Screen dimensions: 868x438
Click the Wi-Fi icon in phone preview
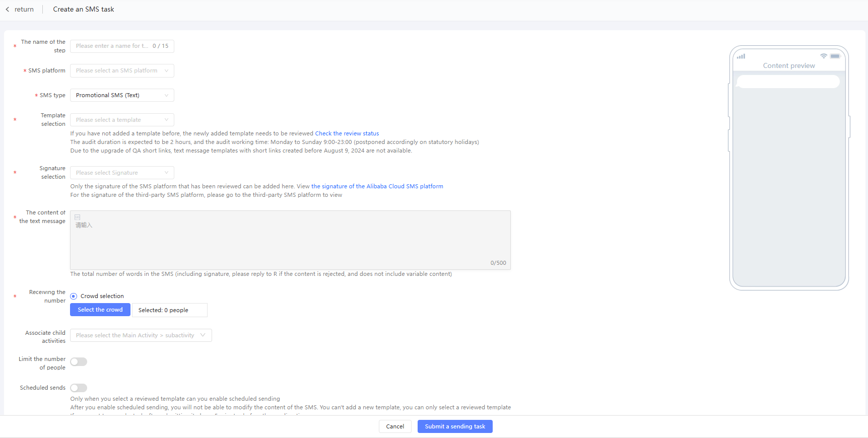[823, 56]
